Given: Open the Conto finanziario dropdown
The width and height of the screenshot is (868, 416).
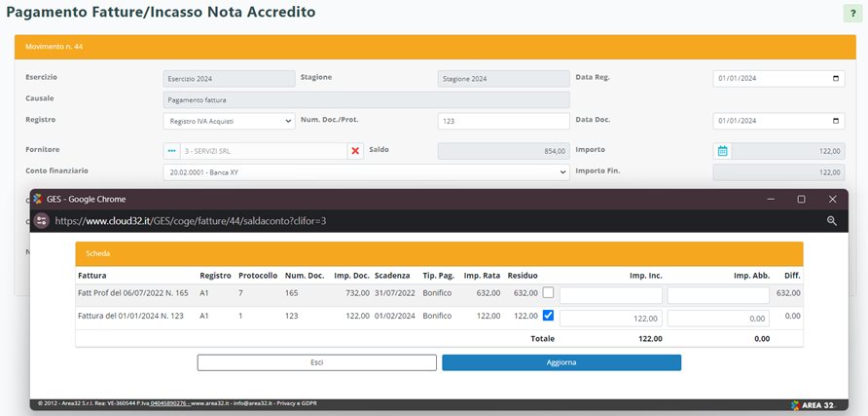Looking at the screenshot, I should 366,172.
